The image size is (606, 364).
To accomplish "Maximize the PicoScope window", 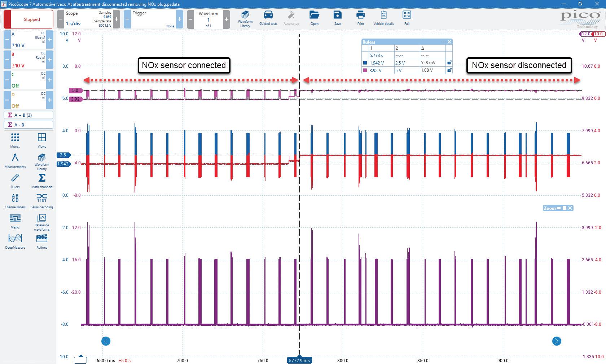I will point(580,4).
